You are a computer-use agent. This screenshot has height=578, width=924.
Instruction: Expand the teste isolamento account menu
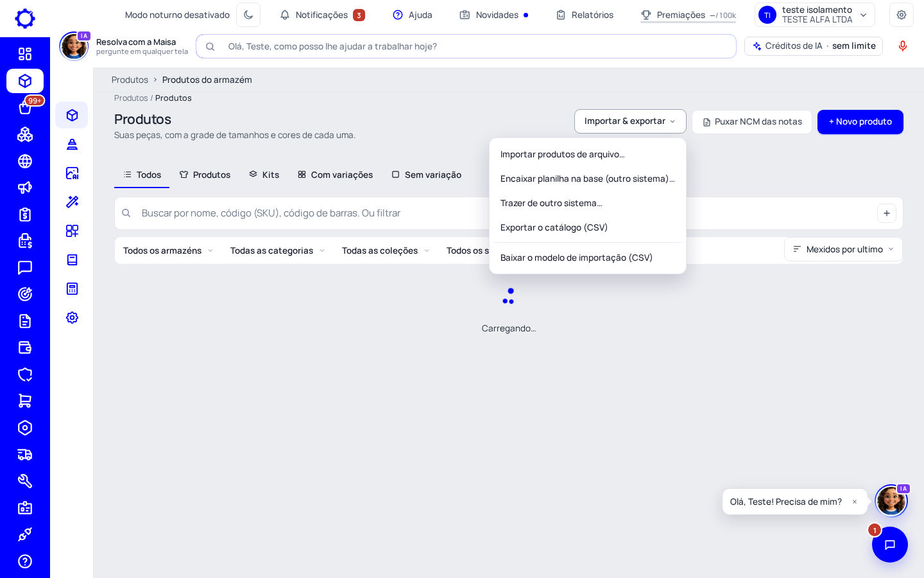click(x=815, y=15)
